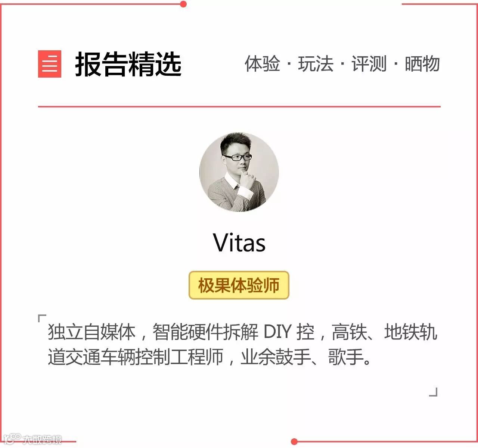Screen dimensions: 478x448
Task: Select the 晒物 category label
Action: pyautogui.click(x=422, y=64)
